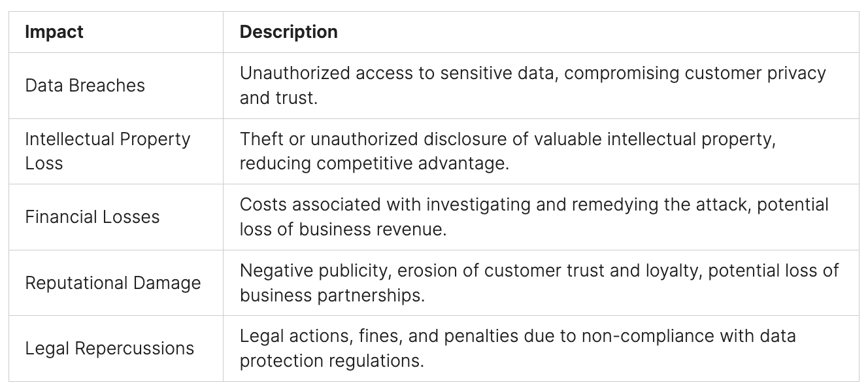Click the words "business partnerships"
The image size is (868, 391).
(x=332, y=296)
